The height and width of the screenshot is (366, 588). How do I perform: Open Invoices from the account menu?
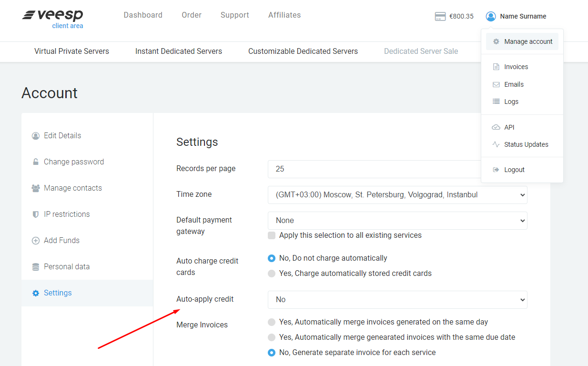pos(516,67)
